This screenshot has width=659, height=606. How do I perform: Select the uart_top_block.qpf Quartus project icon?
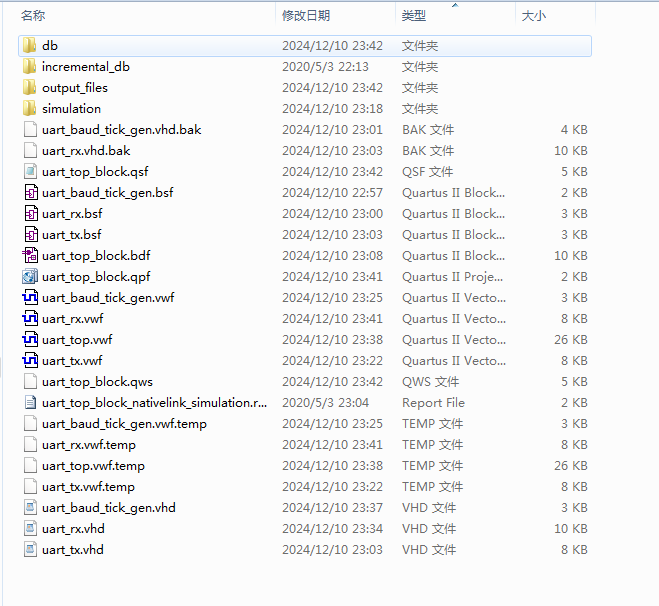click(30, 277)
